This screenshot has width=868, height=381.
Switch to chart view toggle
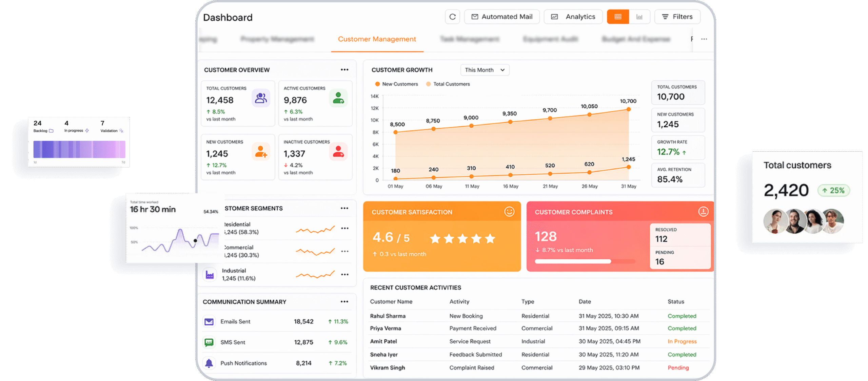point(639,17)
